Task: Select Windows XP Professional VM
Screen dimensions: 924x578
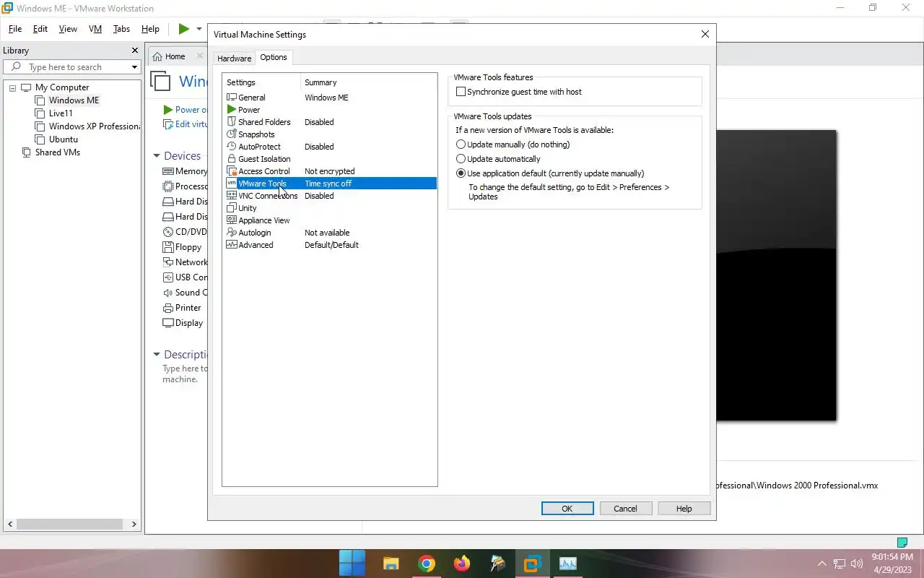Action: pos(94,126)
